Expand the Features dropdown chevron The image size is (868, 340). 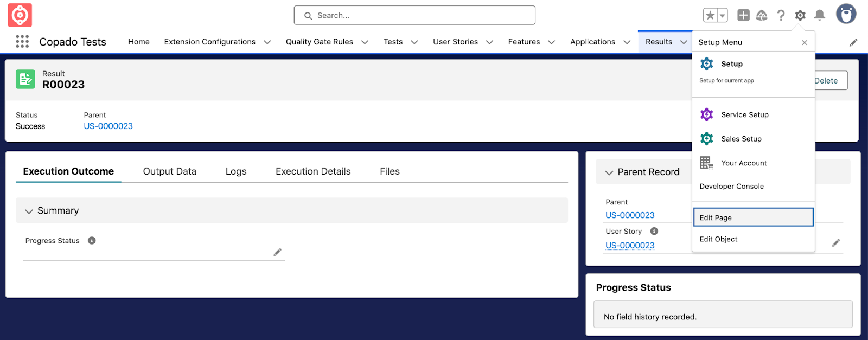(552, 42)
